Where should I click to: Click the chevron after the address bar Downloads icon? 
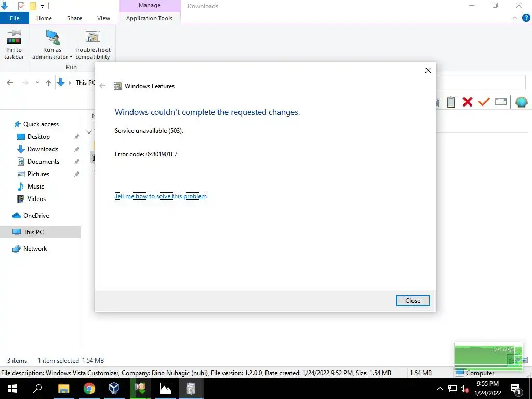(70, 83)
